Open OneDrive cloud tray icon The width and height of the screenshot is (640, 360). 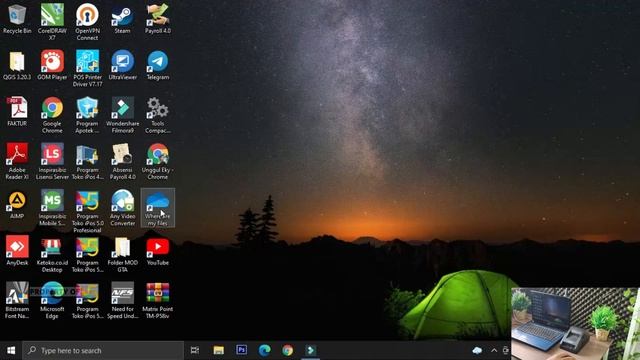[x=477, y=350]
